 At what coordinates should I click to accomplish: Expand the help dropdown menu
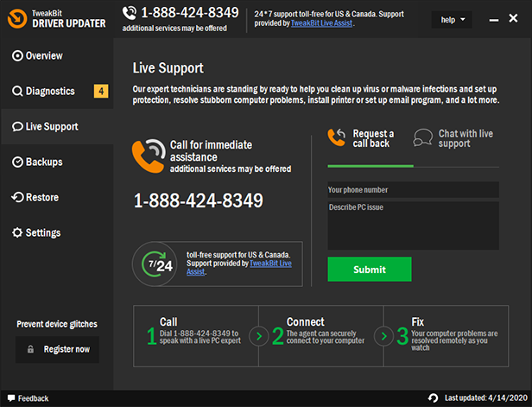(x=452, y=20)
